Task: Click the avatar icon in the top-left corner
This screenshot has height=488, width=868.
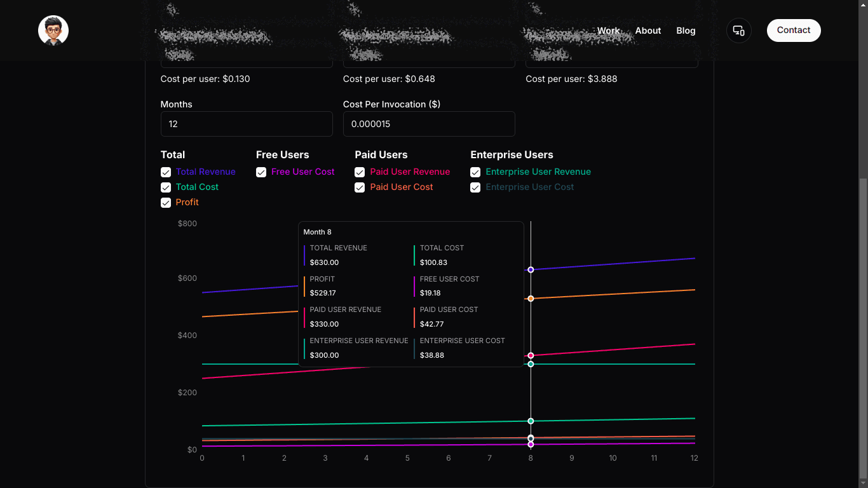Action: coord(53,30)
